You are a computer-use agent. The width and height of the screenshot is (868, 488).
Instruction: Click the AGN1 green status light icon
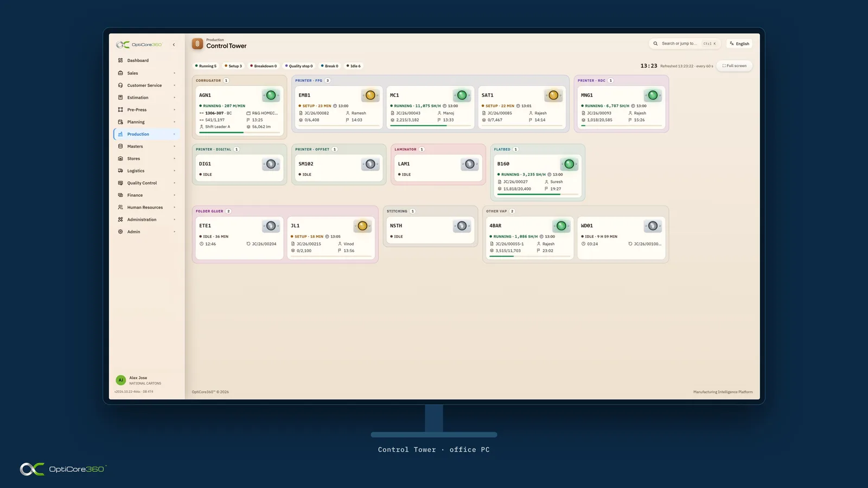tap(271, 95)
